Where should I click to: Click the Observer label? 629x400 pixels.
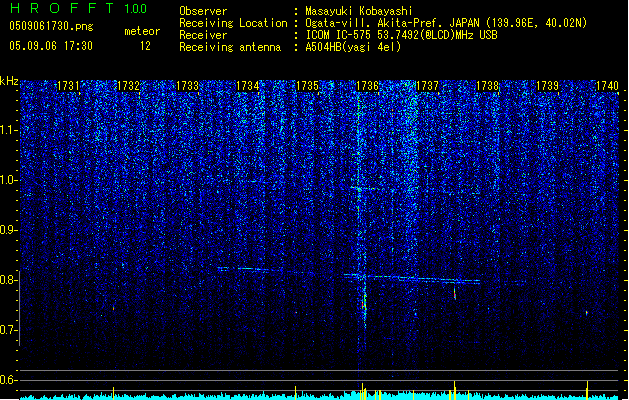[x=203, y=11]
